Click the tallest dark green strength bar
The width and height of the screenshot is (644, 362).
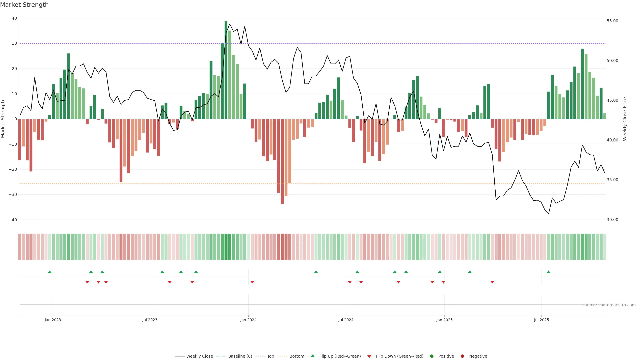pyautogui.click(x=226, y=70)
